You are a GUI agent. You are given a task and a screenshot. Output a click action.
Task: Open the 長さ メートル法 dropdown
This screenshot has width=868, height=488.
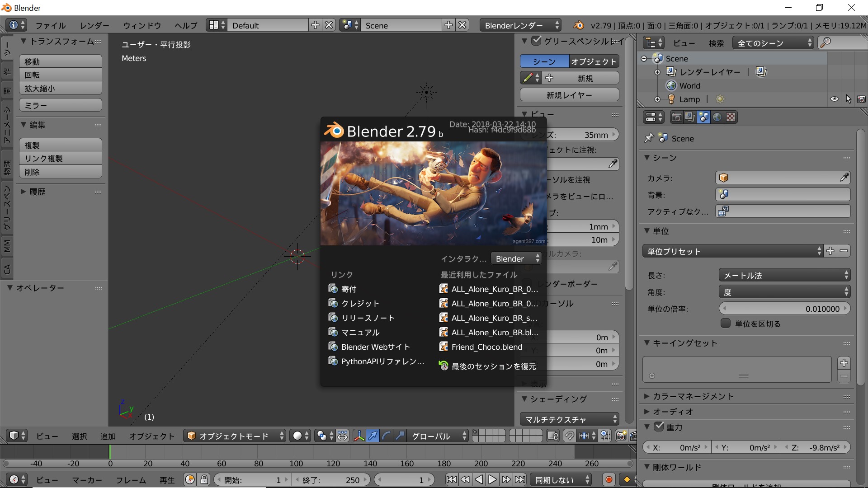point(784,275)
